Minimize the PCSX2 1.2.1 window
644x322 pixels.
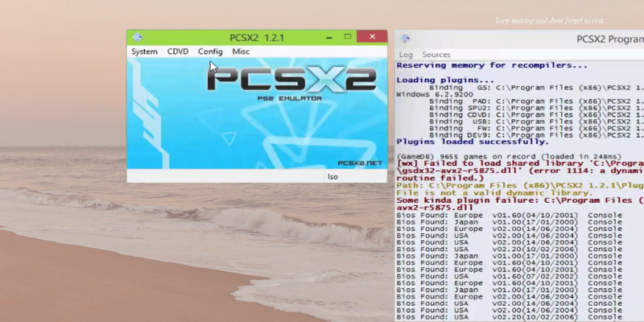[329, 37]
